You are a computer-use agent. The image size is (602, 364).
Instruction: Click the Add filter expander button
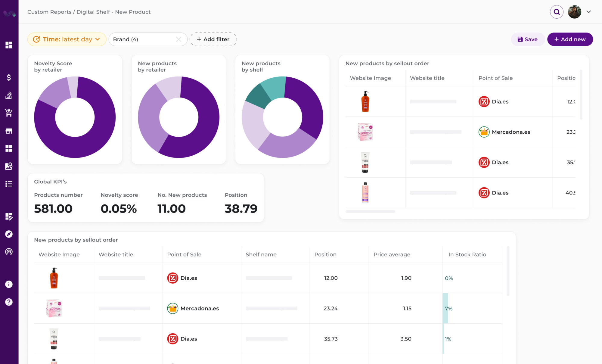(213, 39)
